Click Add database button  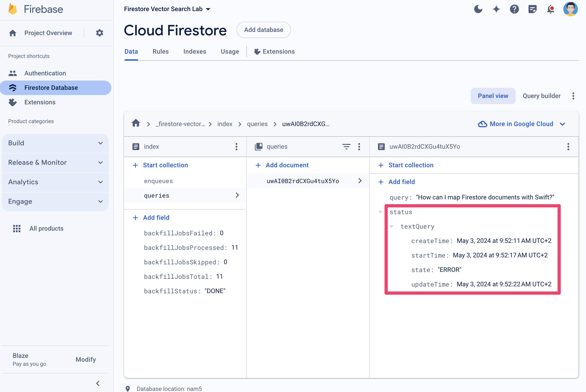[263, 30]
